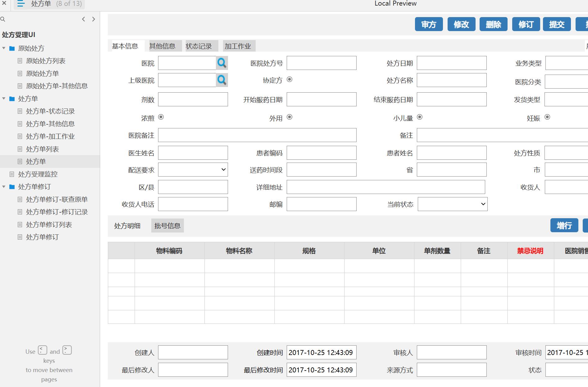Image resolution: width=588 pixels, height=387 pixels.
Task: Switch to the 处方明细 tab
Action: click(x=127, y=226)
